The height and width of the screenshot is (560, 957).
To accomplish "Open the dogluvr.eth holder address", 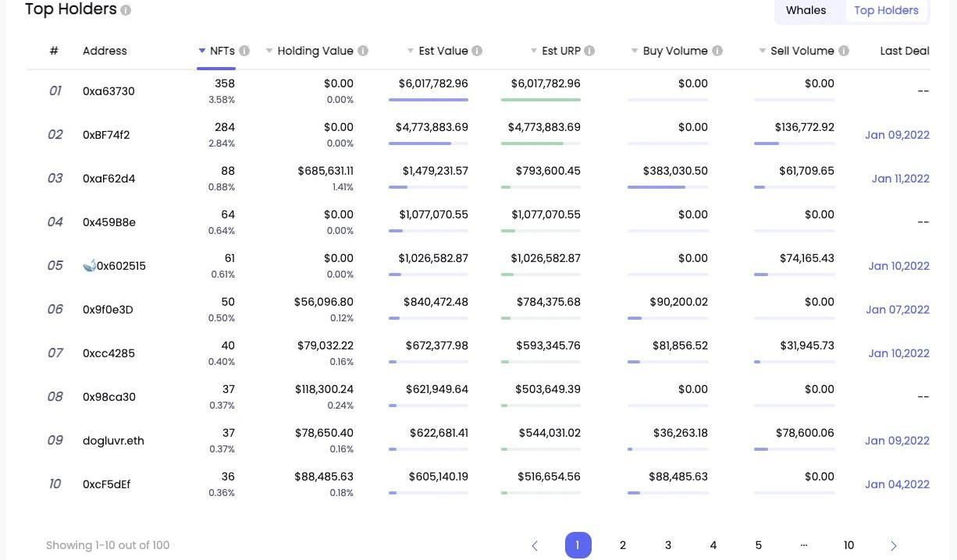I will click(x=113, y=441).
